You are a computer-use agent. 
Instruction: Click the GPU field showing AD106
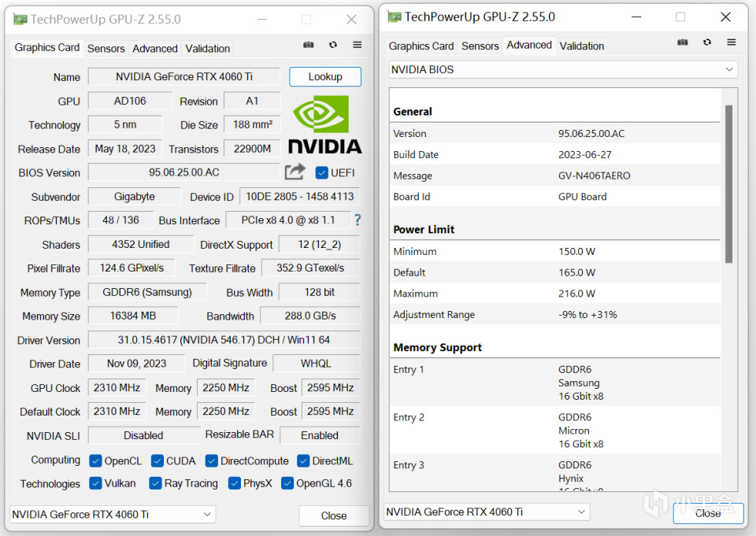[130, 101]
